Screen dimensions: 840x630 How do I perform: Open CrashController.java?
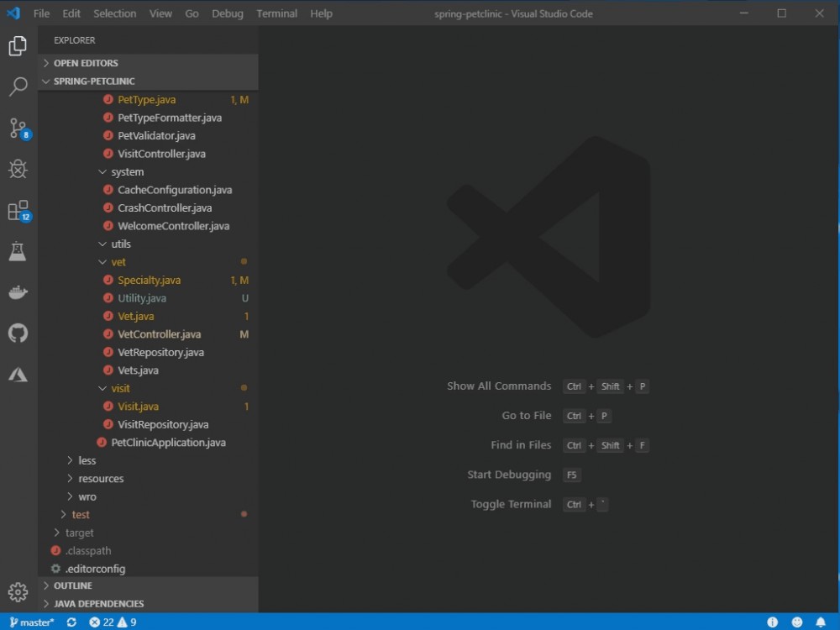[x=149, y=207]
